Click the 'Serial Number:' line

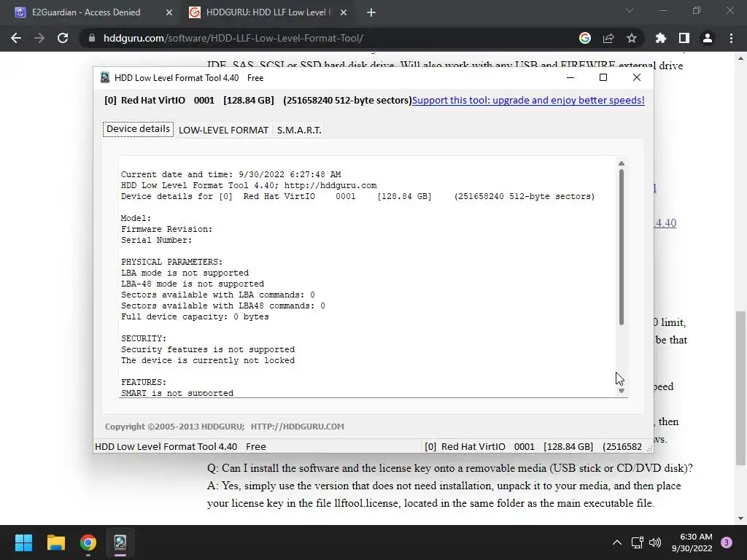coord(156,240)
